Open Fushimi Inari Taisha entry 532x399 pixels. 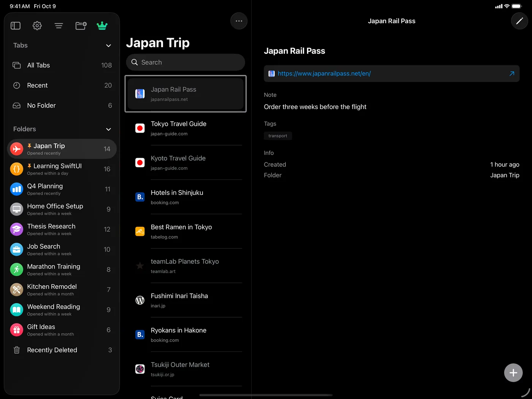(x=185, y=300)
